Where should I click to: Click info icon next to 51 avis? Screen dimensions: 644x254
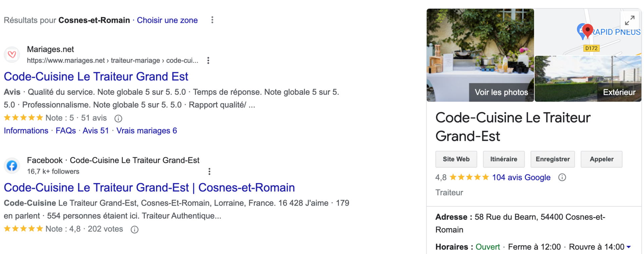[x=118, y=118]
